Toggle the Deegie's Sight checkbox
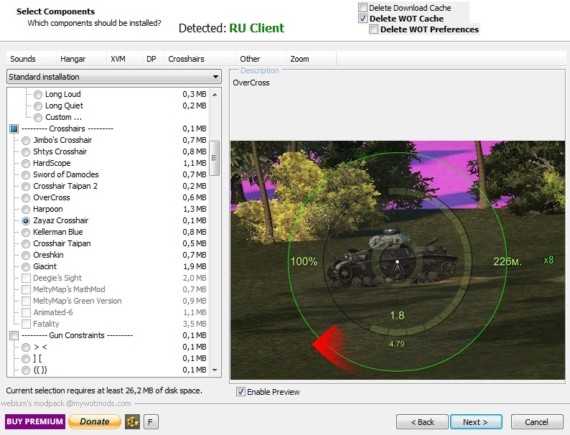 tap(26, 278)
